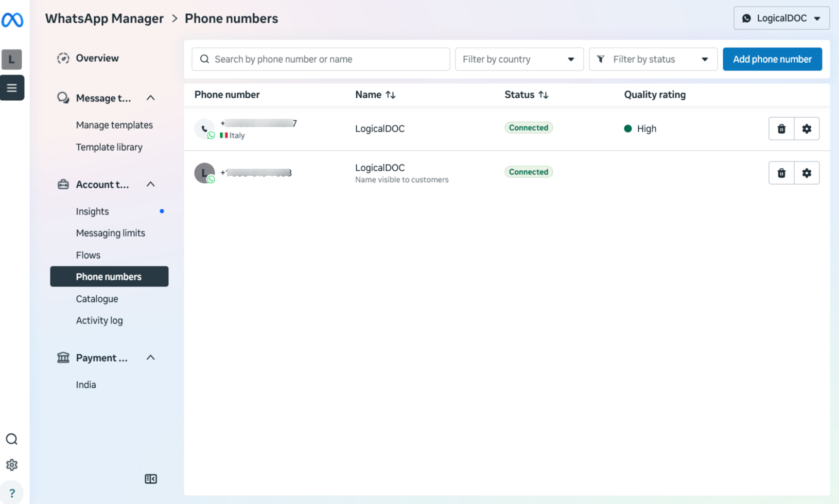Collapse the Account tools section
The image size is (839, 504).
click(x=150, y=184)
